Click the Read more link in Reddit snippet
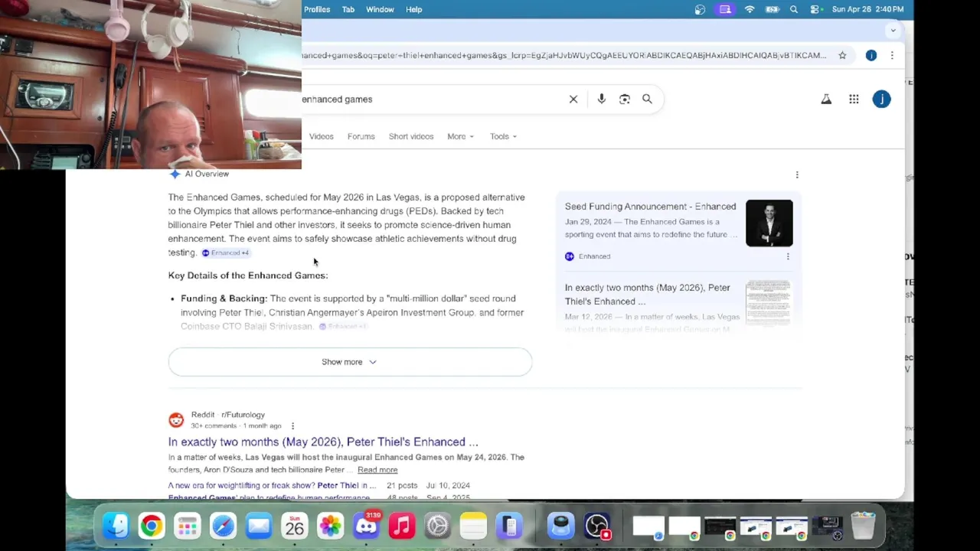Image resolution: width=980 pixels, height=551 pixels. pos(377,470)
